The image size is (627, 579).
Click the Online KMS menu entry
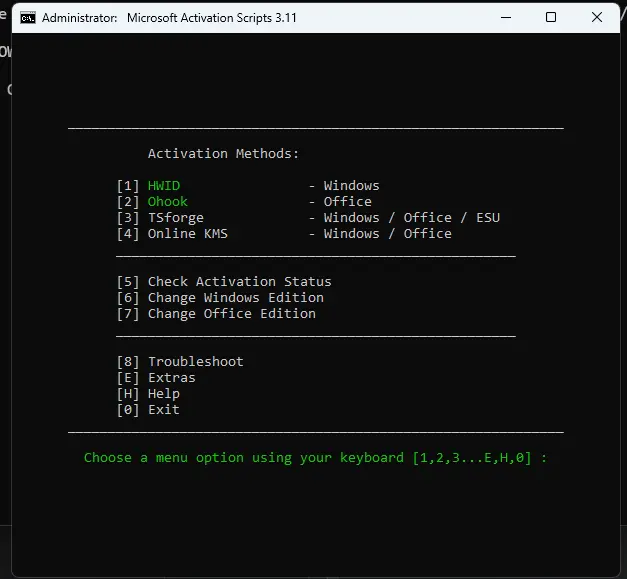pyautogui.click(x=188, y=234)
